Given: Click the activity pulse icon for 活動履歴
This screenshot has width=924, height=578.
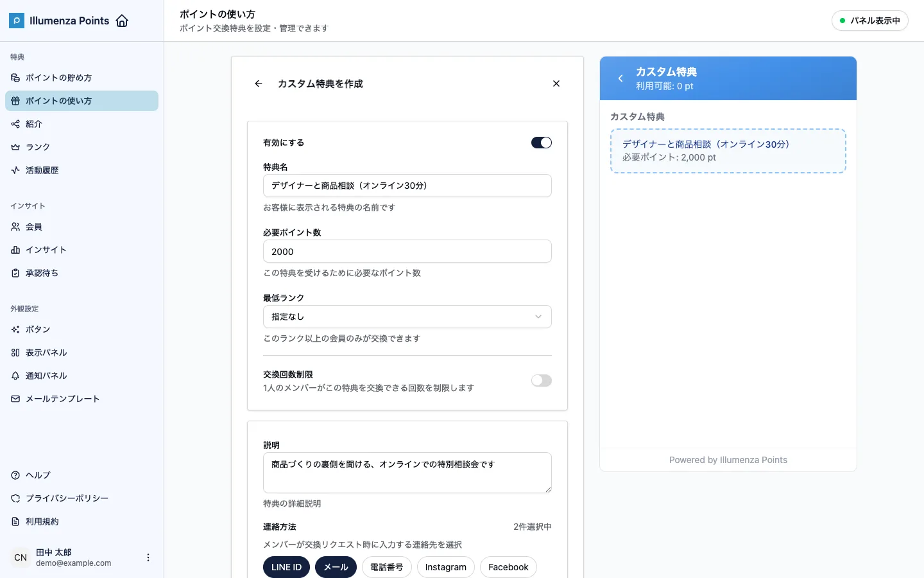Looking at the screenshot, I should [x=15, y=170].
